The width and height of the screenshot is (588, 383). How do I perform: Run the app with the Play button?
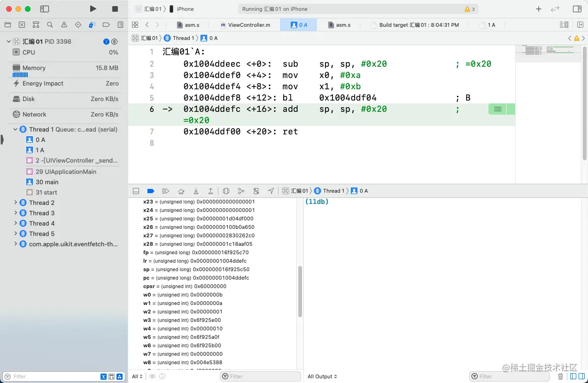pyautogui.click(x=93, y=9)
